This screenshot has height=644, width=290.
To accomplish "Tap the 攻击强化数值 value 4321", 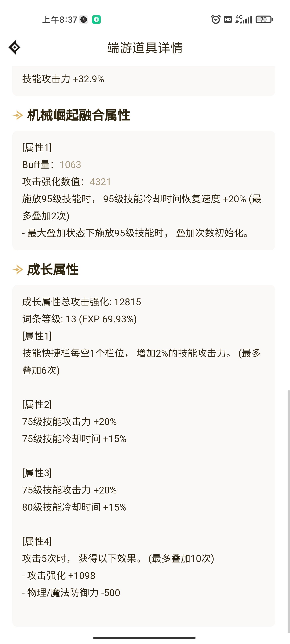I will [x=100, y=182].
